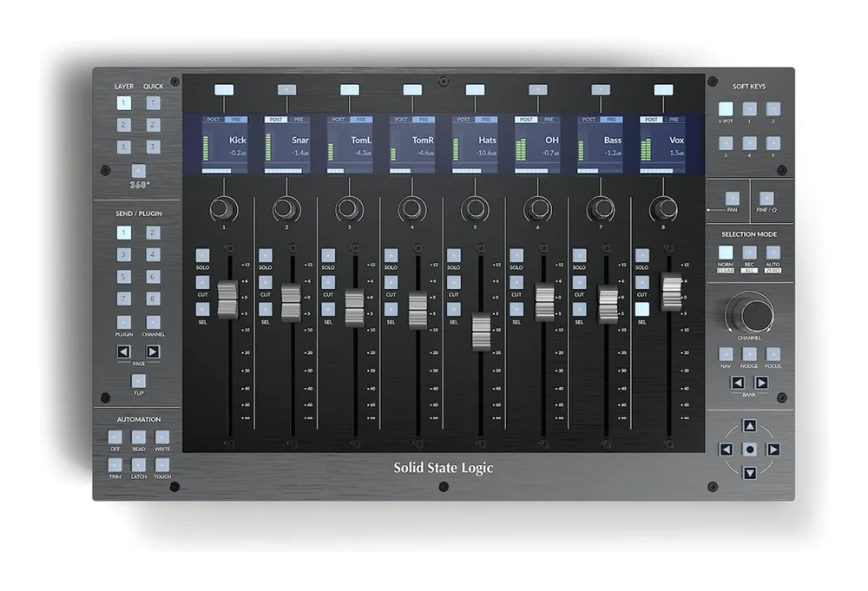The width and height of the screenshot is (868, 591).
Task: Set automation to LATCH
Action: point(138,465)
